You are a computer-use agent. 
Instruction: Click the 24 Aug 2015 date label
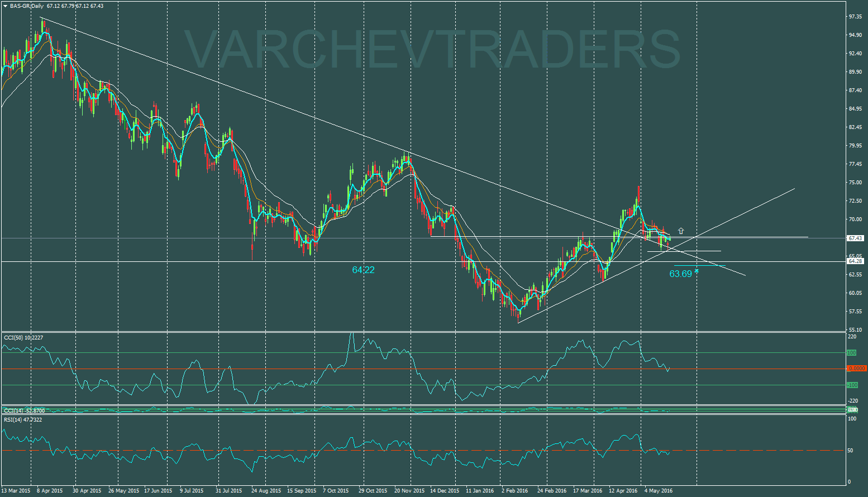click(266, 491)
